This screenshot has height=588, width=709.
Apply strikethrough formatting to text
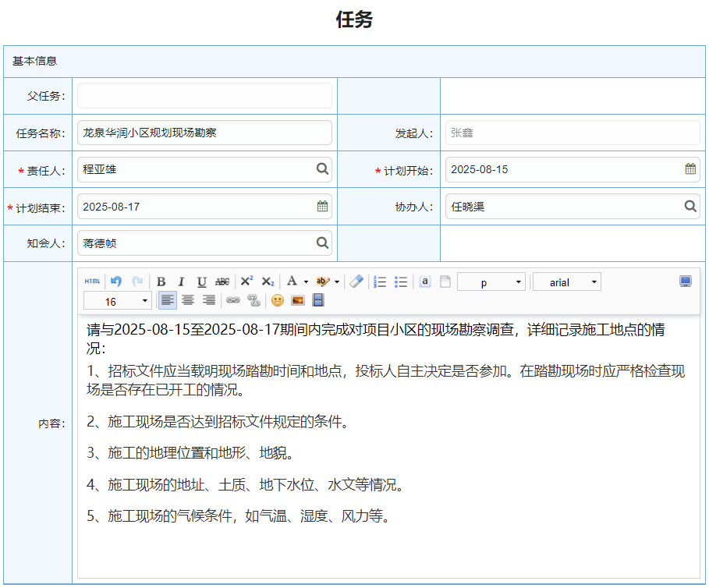click(x=222, y=282)
